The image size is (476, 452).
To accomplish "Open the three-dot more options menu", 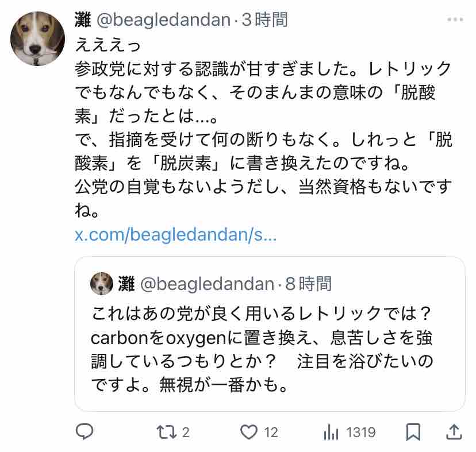I will pyautogui.click(x=454, y=20).
